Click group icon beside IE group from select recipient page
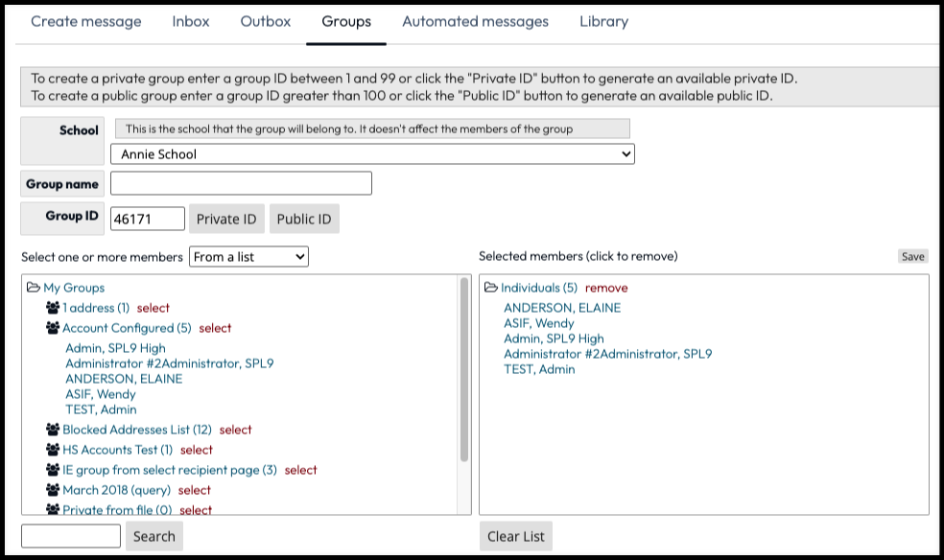This screenshot has height=560, width=944. 53,470
